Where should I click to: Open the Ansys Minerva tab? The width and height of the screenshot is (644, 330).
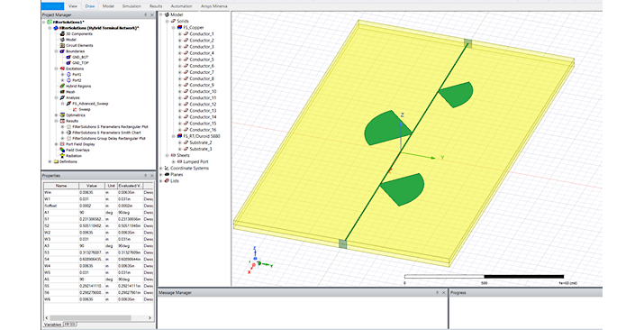pos(214,6)
